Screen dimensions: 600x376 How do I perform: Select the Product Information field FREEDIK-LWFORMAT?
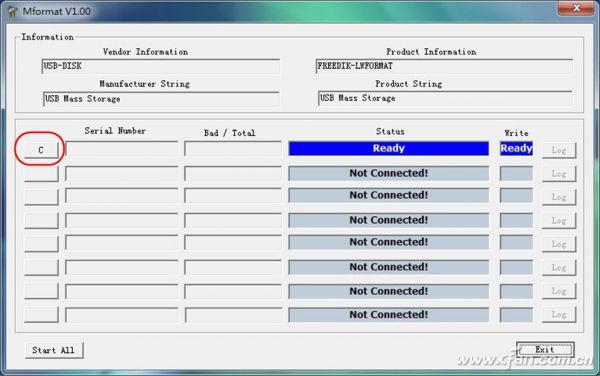[x=444, y=66]
